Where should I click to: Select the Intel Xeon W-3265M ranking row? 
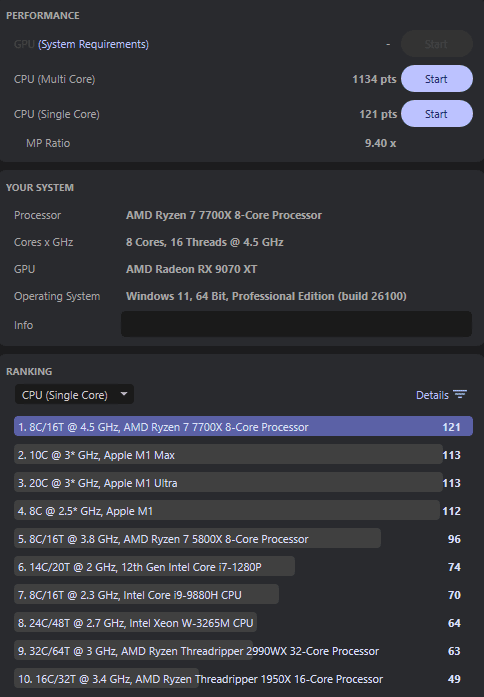pyautogui.click(x=243, y=623)
